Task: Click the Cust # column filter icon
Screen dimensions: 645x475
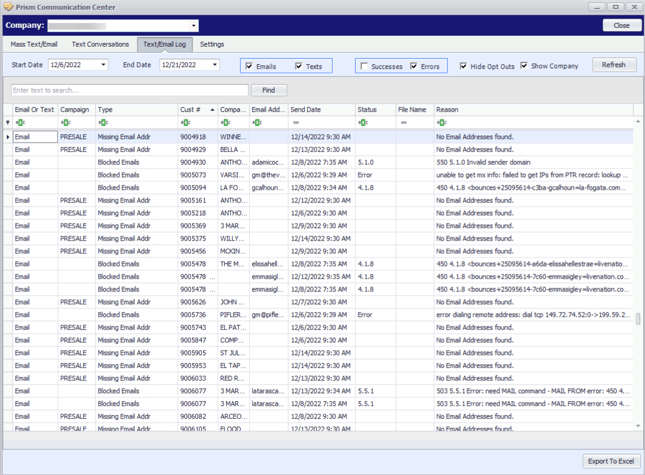Action: 186,123
